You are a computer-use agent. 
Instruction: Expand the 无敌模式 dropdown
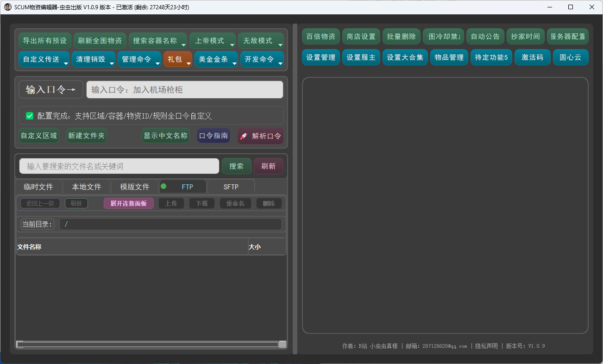point(261,41)
